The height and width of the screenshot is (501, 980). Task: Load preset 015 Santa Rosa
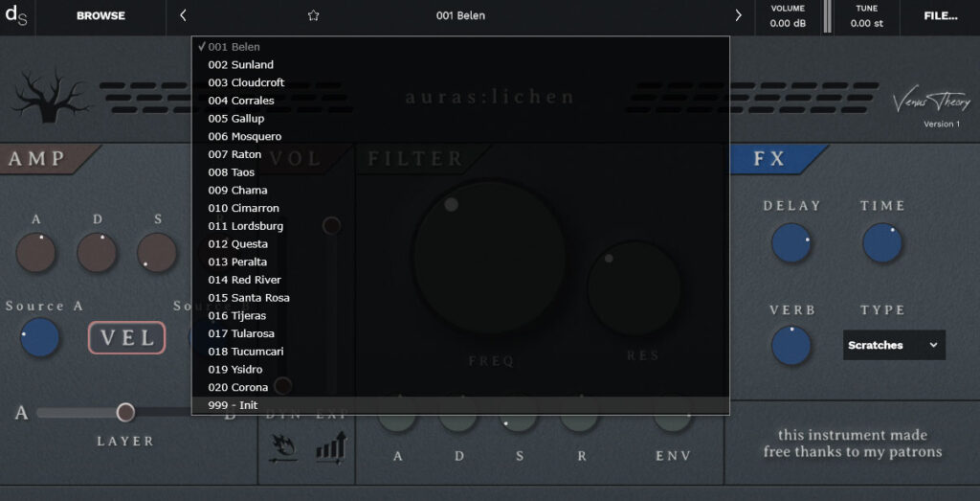pos(460,298)
